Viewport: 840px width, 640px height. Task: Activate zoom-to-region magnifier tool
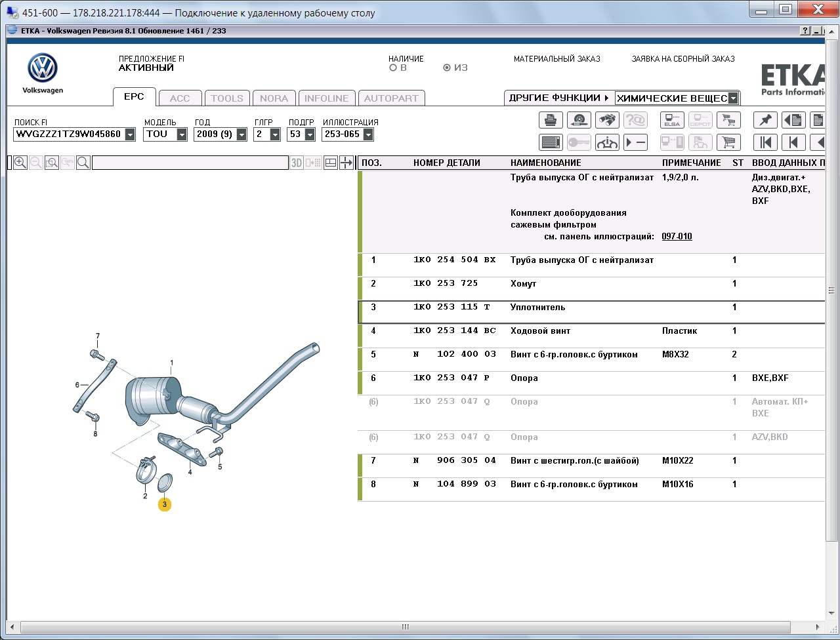tap(52, 163)
